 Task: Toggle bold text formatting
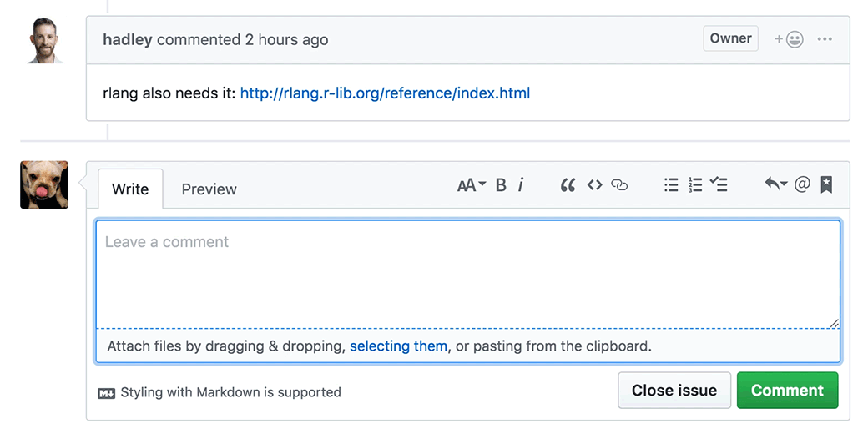(501, 185)
